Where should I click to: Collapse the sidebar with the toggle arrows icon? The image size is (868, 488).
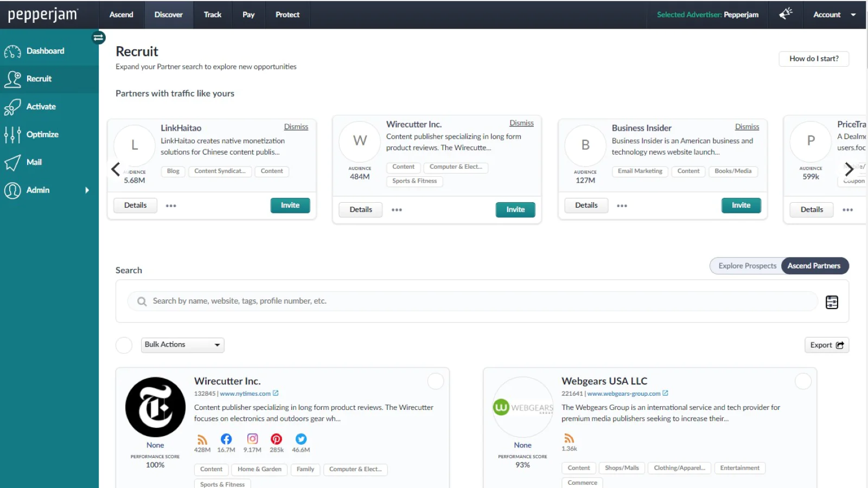pyautogui.click(x=99, y=37)
